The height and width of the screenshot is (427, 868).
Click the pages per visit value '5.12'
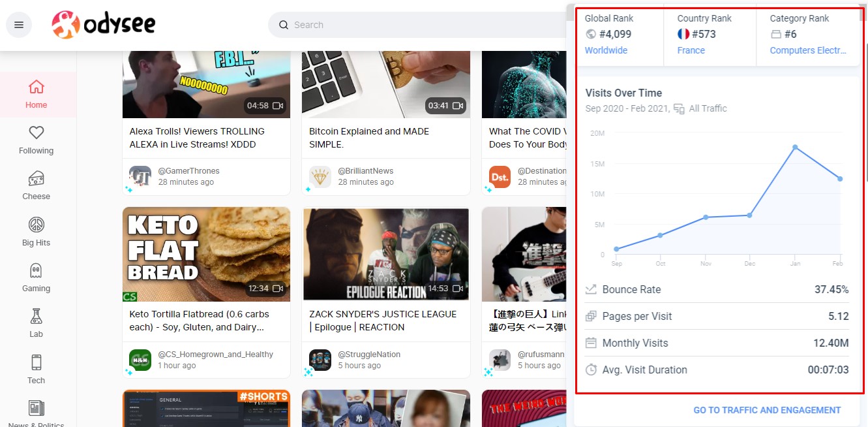tap(839, 316)
